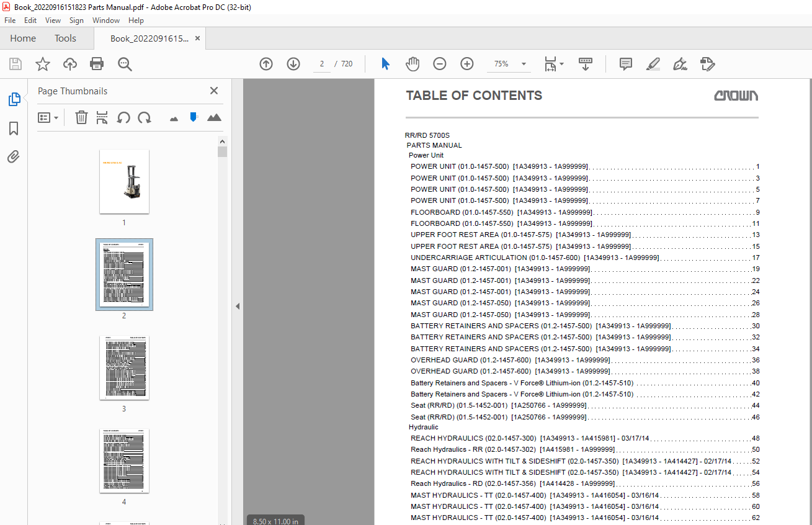This screenshot has height=525, width=812.
Task: Click MAST GUARD entry page 19
Action: pyautogui.click(x=585, y=269)
